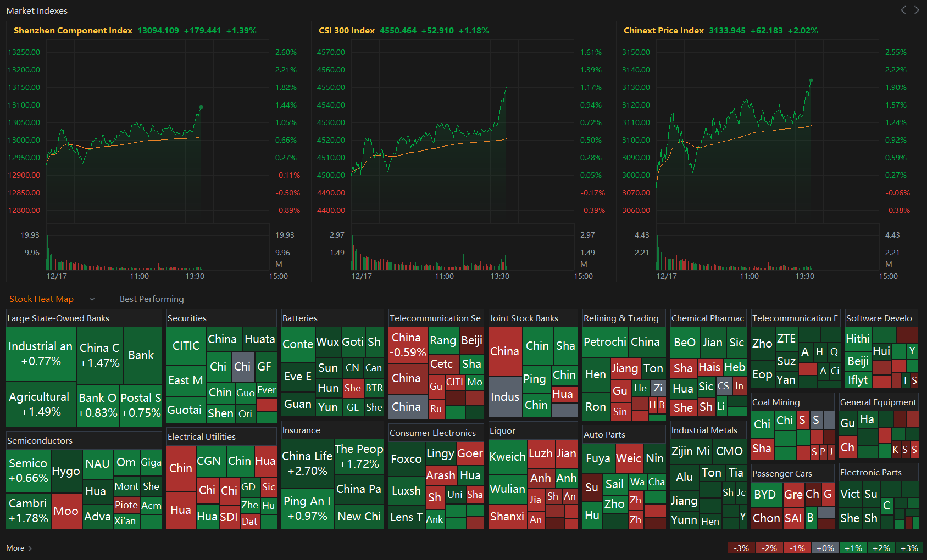Select the -3% legend color swatch

click(741, 548)
